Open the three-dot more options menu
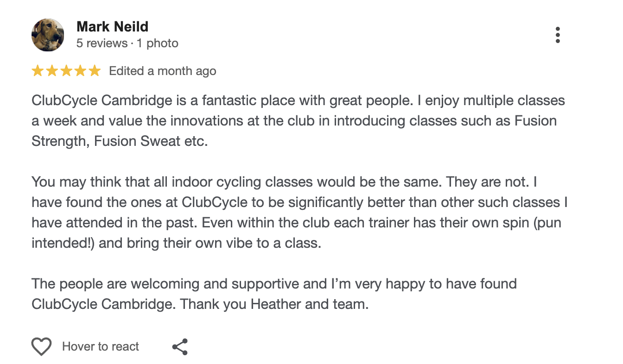Viewport: 623px width, 364px height. [557, 35]
